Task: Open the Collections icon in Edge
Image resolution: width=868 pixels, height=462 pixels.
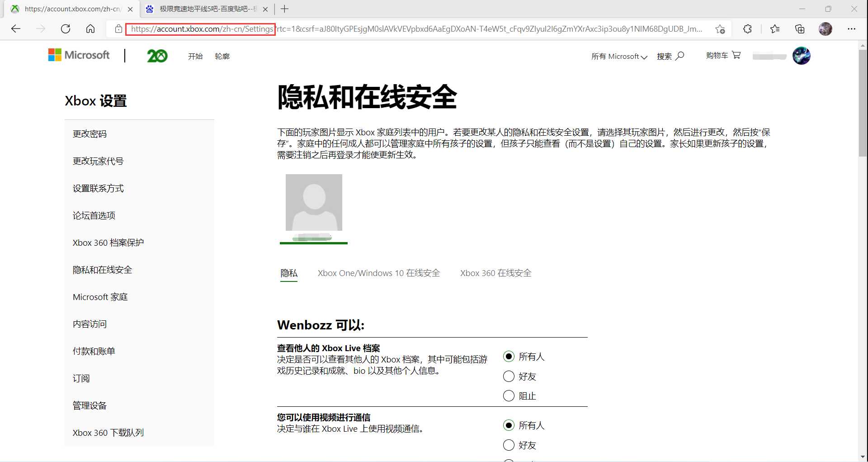Action: pos(800,29)
